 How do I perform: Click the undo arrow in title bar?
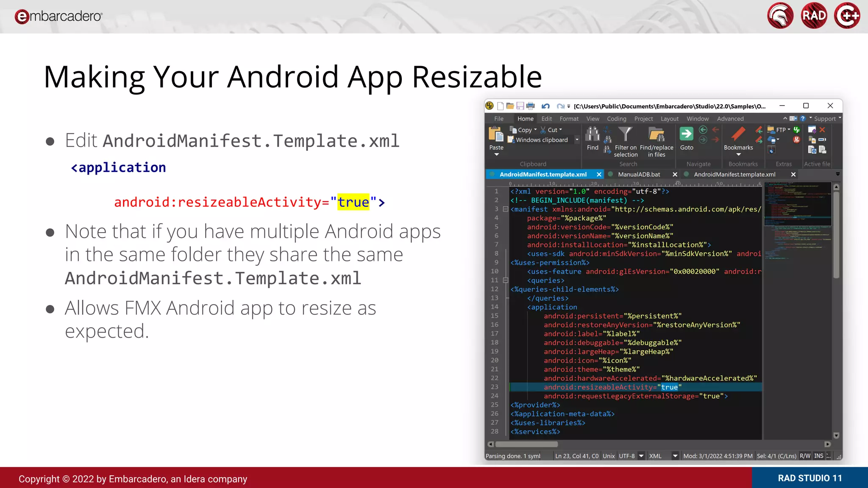click(x=546, y=106)
